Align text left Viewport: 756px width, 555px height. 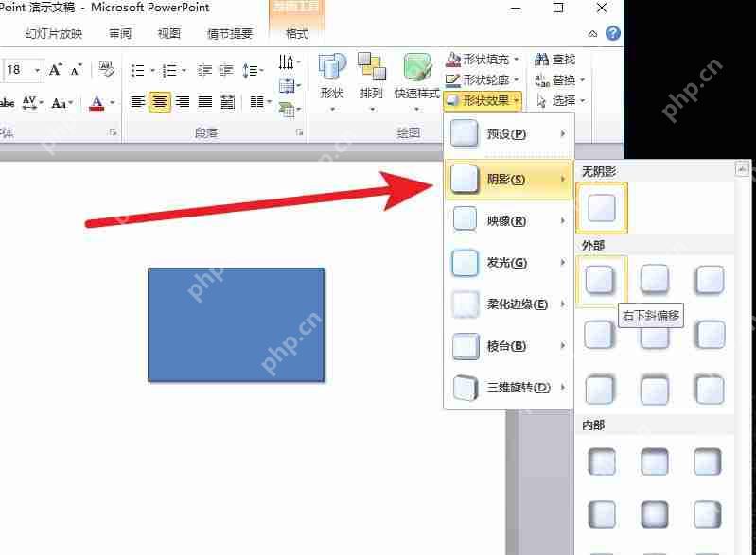click(x=138, y=102)
